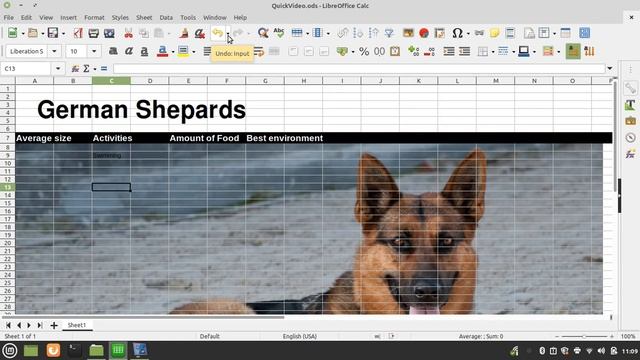This screenshot has width=640, height=360.
Task: Select row 13 header
Action: 8,187
